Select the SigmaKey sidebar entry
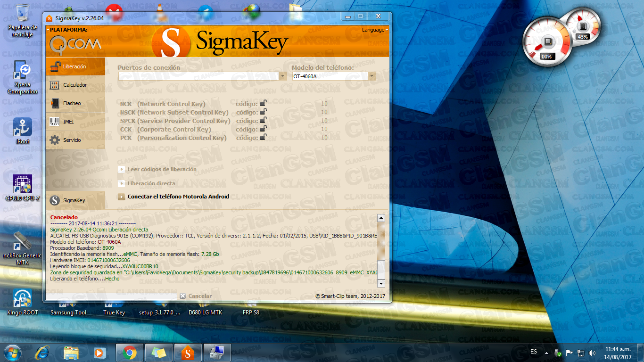The height and width of the screenshot is (362, 644). click(75, 200)
